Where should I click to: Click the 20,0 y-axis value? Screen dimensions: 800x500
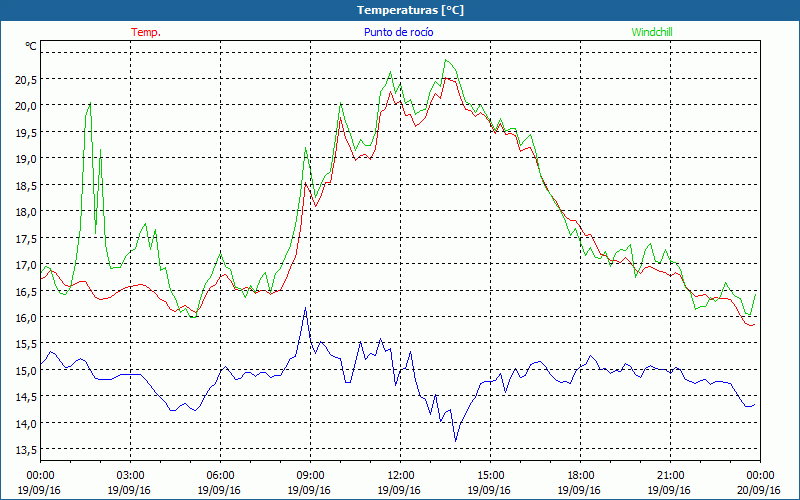[x=26, y=106]
